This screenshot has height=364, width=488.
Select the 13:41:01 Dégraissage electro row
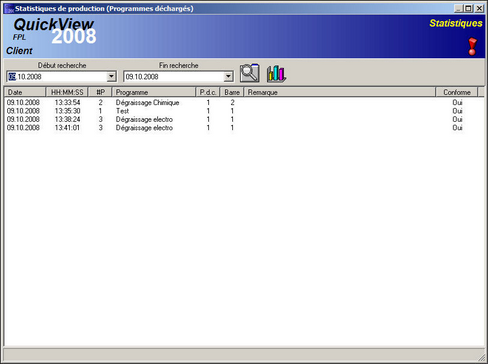tap(244, 128)
